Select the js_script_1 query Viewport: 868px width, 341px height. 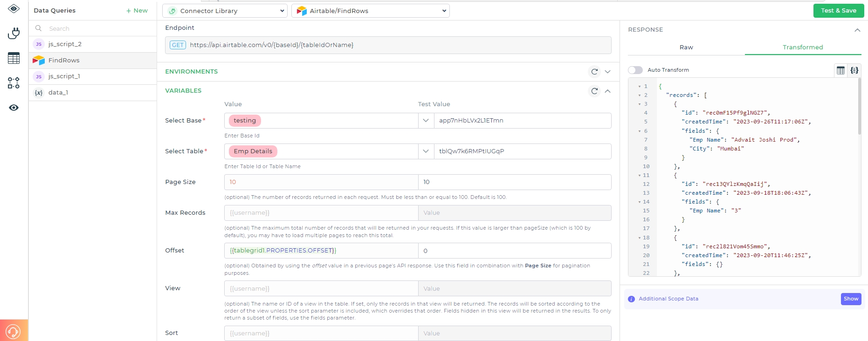(93, 76)
